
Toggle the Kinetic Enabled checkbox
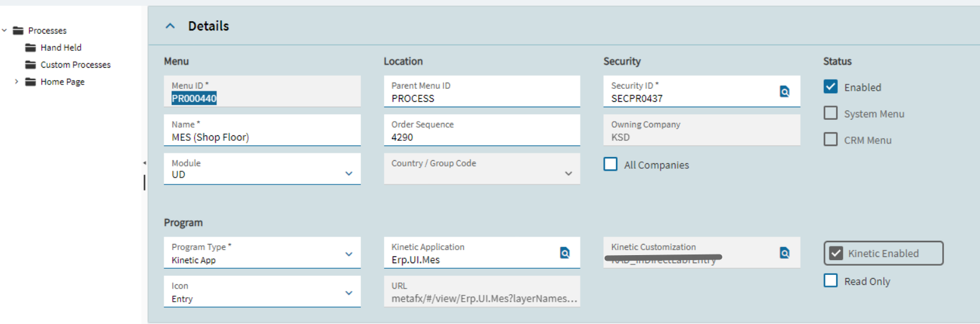click(836, 253)
